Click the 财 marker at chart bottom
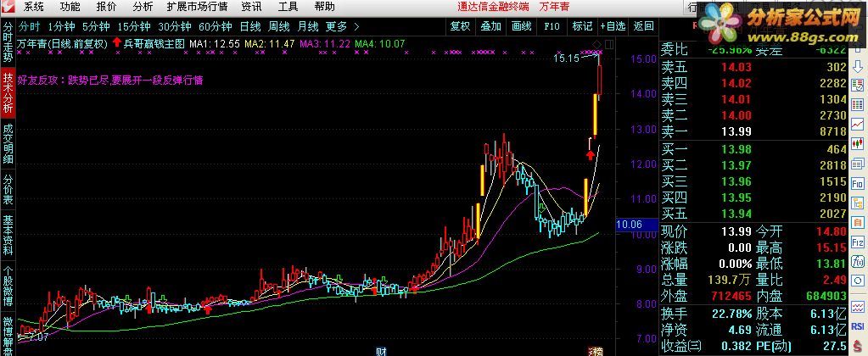The image size is (868, 356). pyautogui.click(x=380, y=351)
